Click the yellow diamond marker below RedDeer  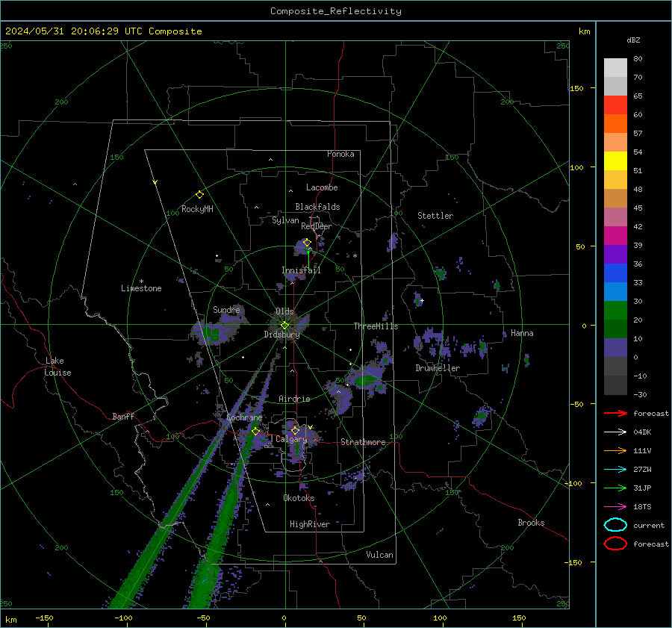[x=307, y=243]
